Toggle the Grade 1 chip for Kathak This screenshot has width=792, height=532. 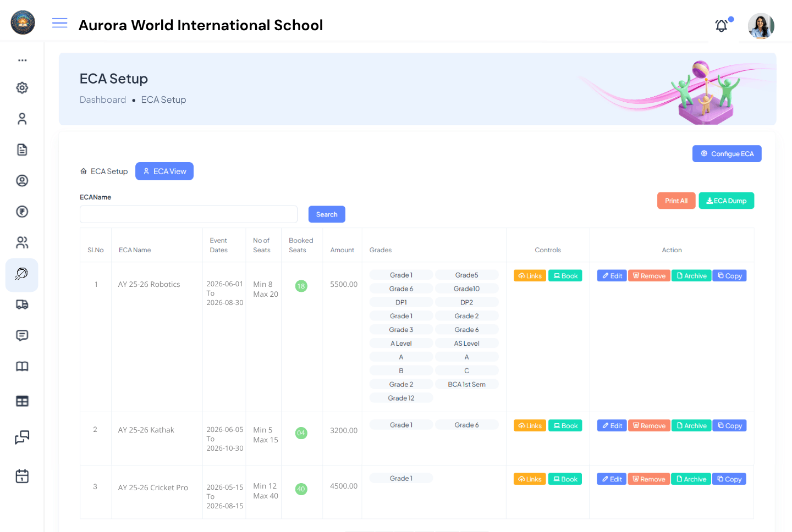(401, 424)
